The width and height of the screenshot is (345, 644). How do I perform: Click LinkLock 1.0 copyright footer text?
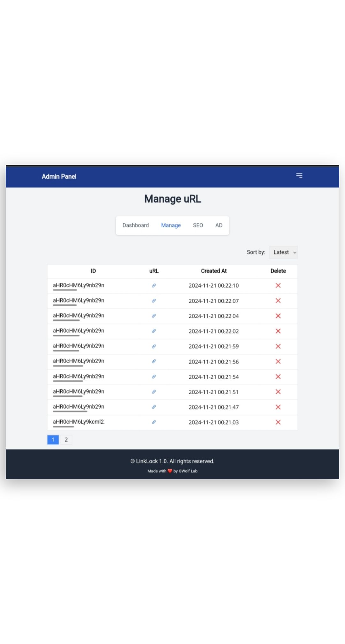point(172,461)
